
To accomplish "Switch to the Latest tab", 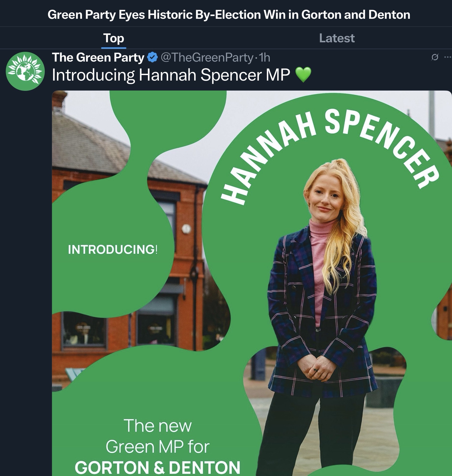I will [337, 38].
